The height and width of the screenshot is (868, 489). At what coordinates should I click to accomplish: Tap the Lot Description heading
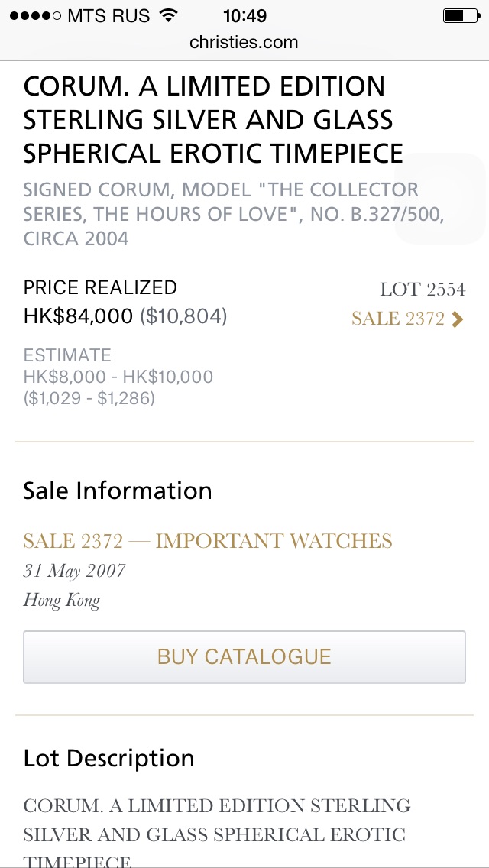click(109, 758)
